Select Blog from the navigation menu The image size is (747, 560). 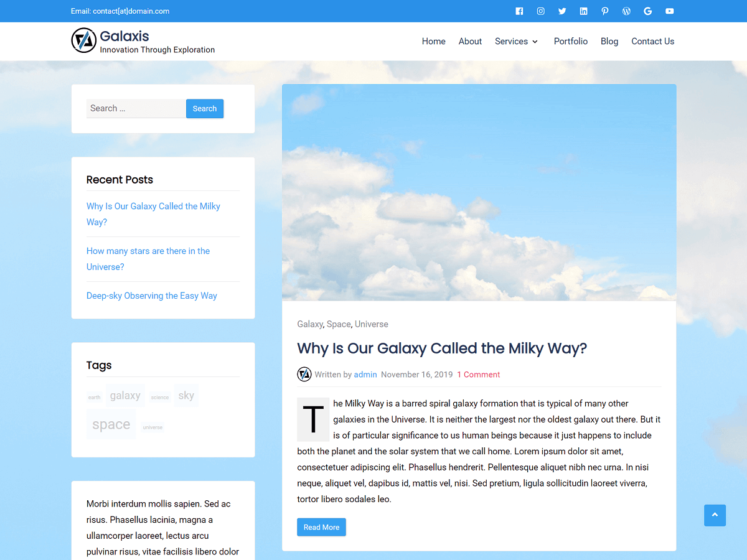click(609, 41)
